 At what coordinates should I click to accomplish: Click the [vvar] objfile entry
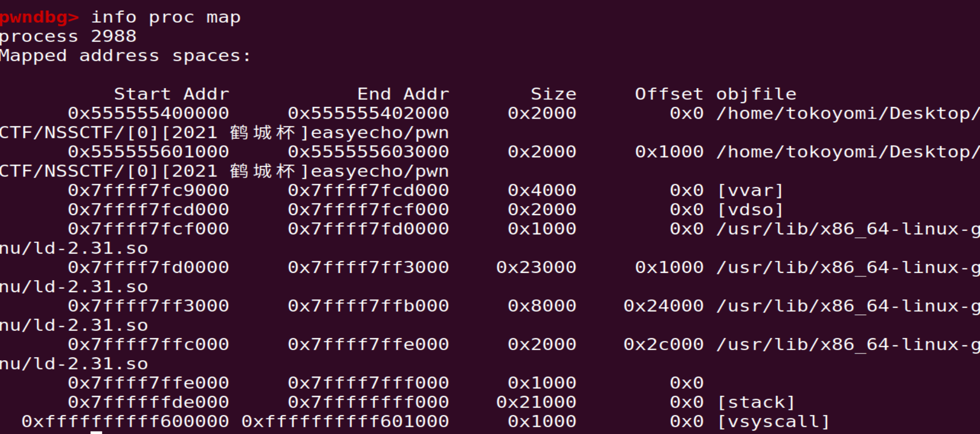point(750,190)
